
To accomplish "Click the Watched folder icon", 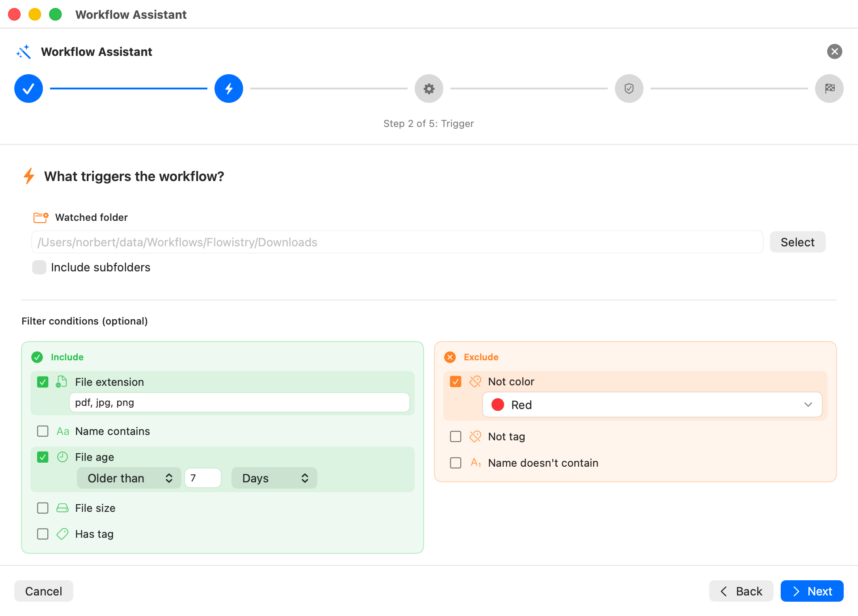I will click(x=41, y=217).
